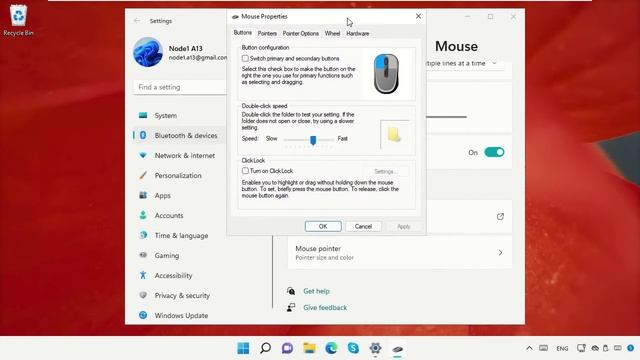Viewport: 640px width, 360px height.
Task: Click the ClickLock Settings button
Action: tap(385, 171)
